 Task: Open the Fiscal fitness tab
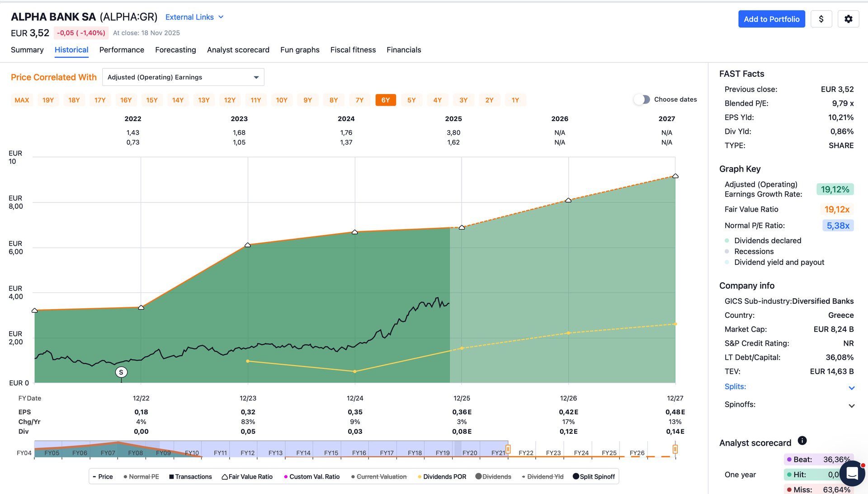pos(353,50)
